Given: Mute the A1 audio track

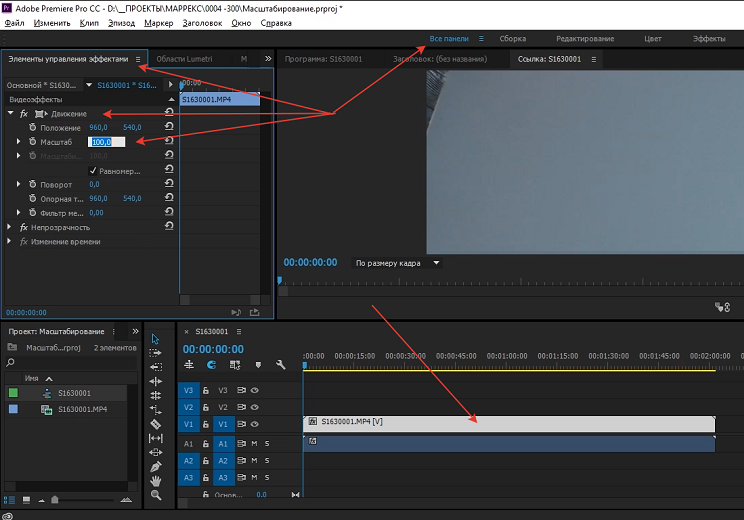Looking at the screenshot, I should pos(254,444).
